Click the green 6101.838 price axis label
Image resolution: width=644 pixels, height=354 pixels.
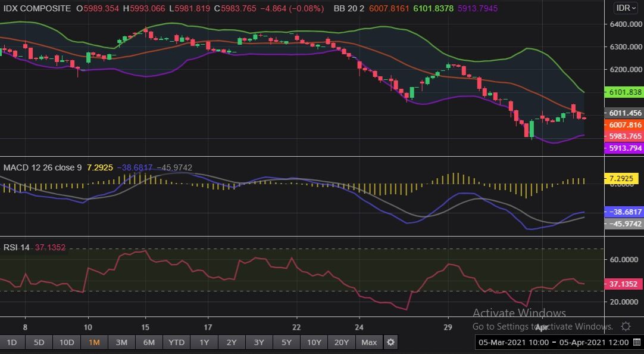coord(623,92)
